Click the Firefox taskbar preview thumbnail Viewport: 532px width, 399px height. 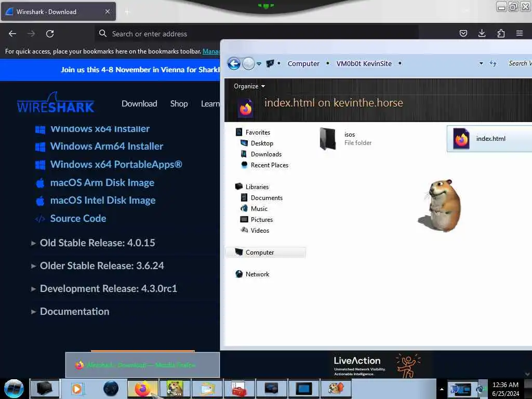pyautogui.click(x=142, y=365)
